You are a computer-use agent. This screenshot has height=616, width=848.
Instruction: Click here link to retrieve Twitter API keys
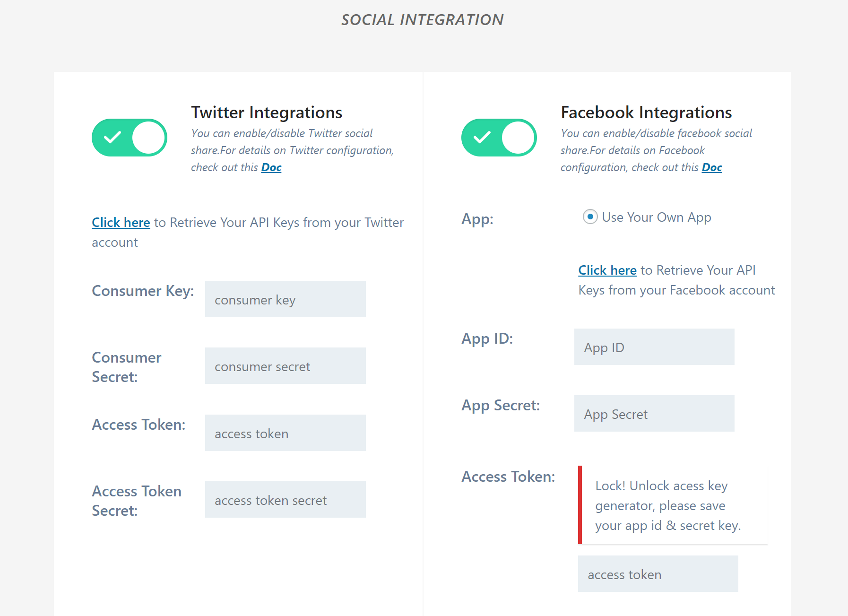click(121, 222)
